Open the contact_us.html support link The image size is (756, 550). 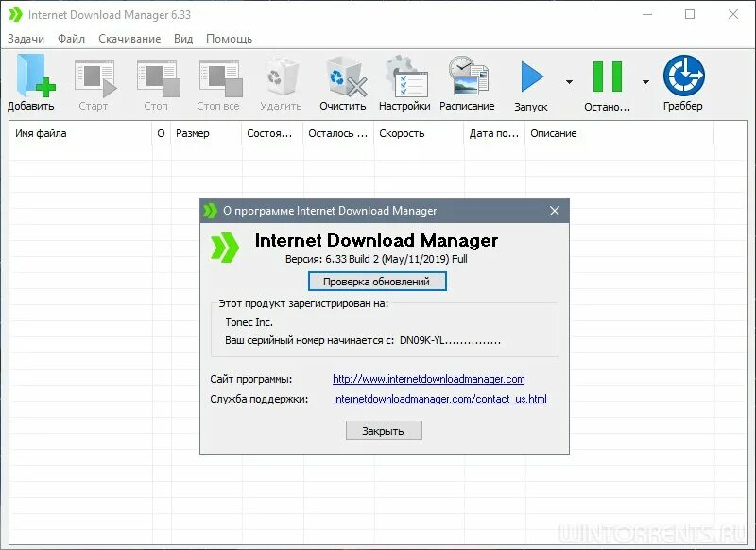click(x=440, y=399)
